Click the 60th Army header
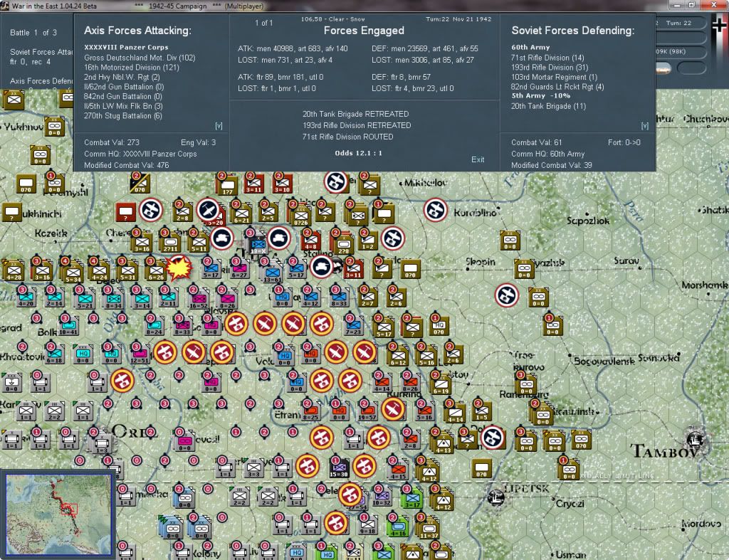Viewport: 729px width, 560px height. (530, 48)
